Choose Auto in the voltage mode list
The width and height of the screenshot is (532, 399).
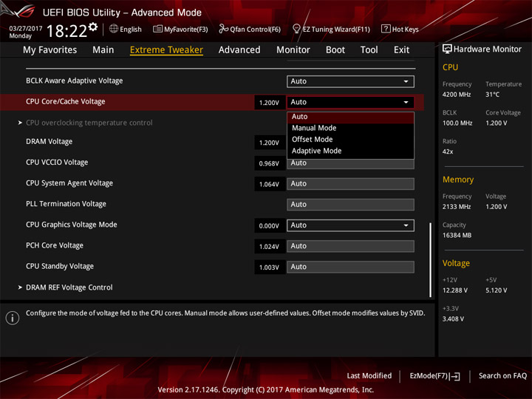(350, 117)
